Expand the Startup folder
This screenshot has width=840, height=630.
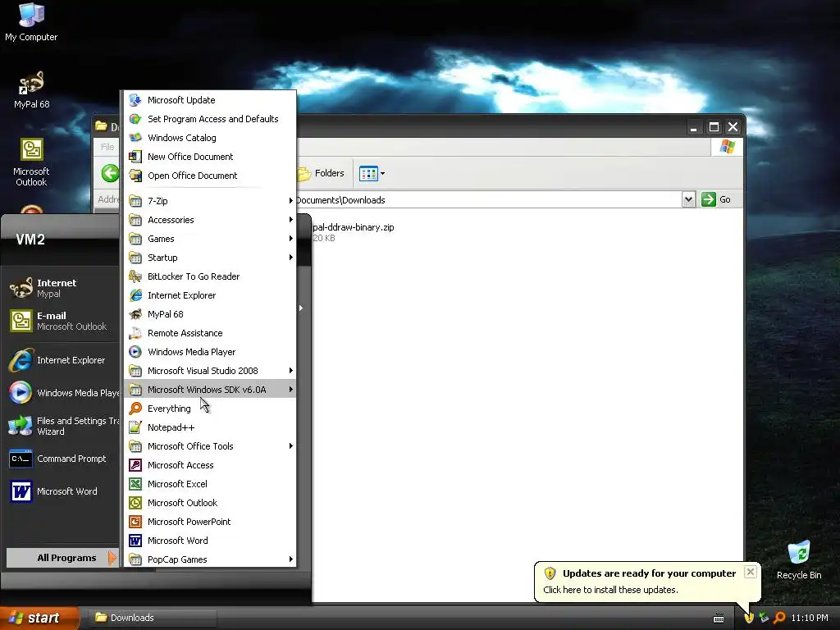tap(209, 258)
